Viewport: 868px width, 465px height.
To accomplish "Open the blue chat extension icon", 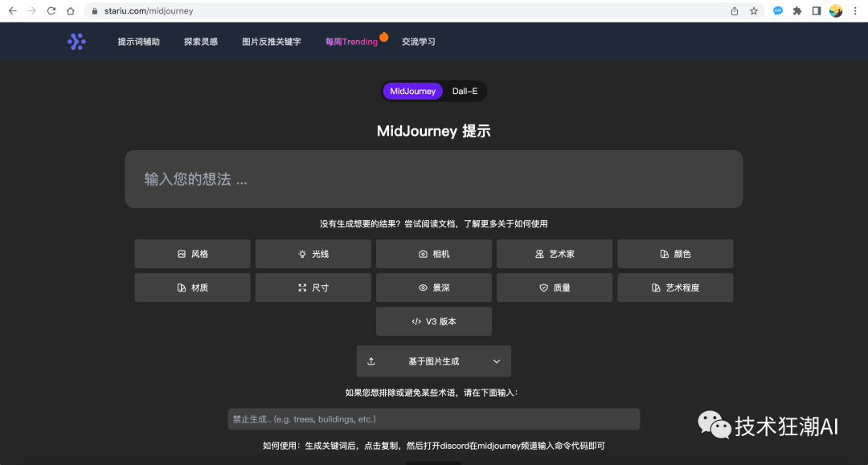I will pos(778,11).
